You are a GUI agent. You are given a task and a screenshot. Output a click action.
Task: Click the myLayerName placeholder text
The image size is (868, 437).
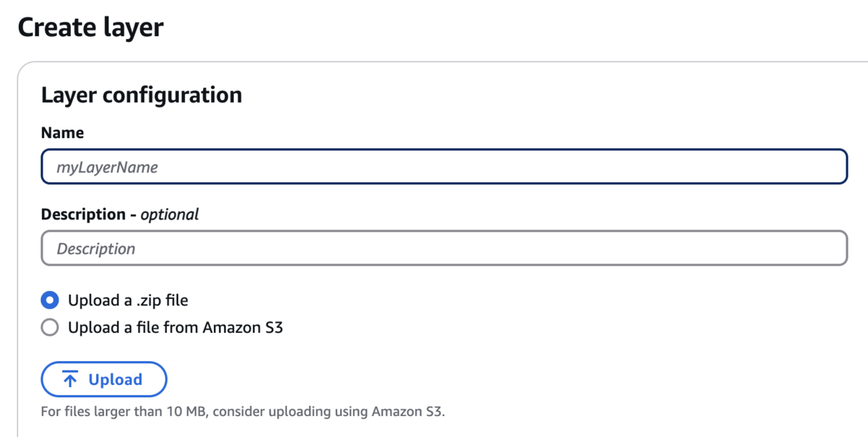tap(107, 167)
